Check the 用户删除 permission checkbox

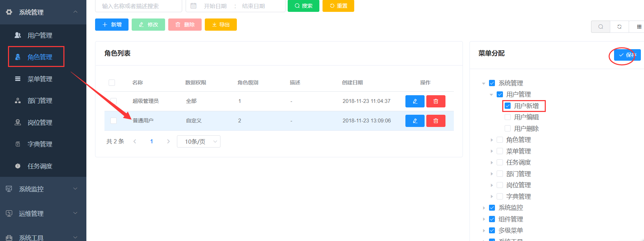click(x=508, y=128)
